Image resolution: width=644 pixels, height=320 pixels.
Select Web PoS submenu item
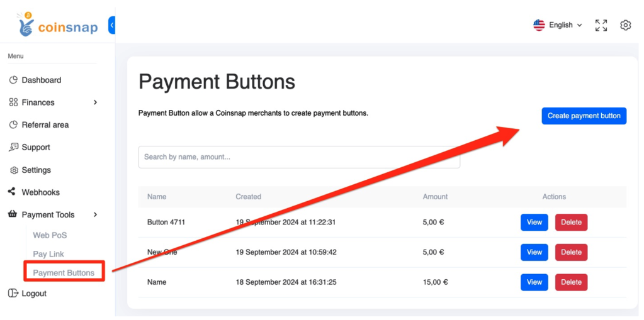coord(50,236)
